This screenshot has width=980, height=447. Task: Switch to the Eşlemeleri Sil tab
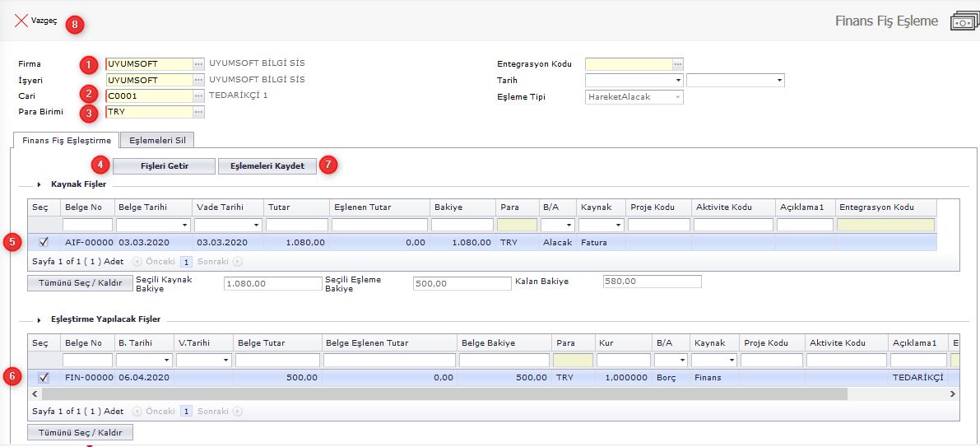[x=156, y=140]
